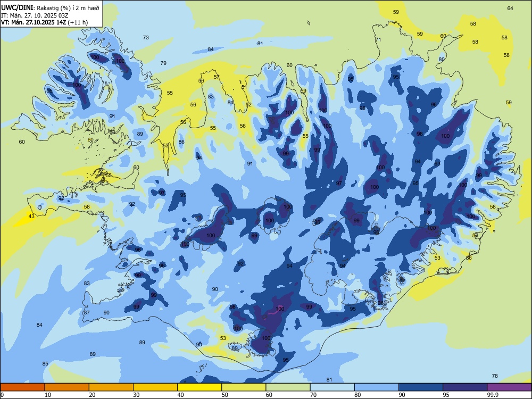Click the pale yellow 50–60 legend swatch
Screen dimensions: 532x399
tap(244, 387)
